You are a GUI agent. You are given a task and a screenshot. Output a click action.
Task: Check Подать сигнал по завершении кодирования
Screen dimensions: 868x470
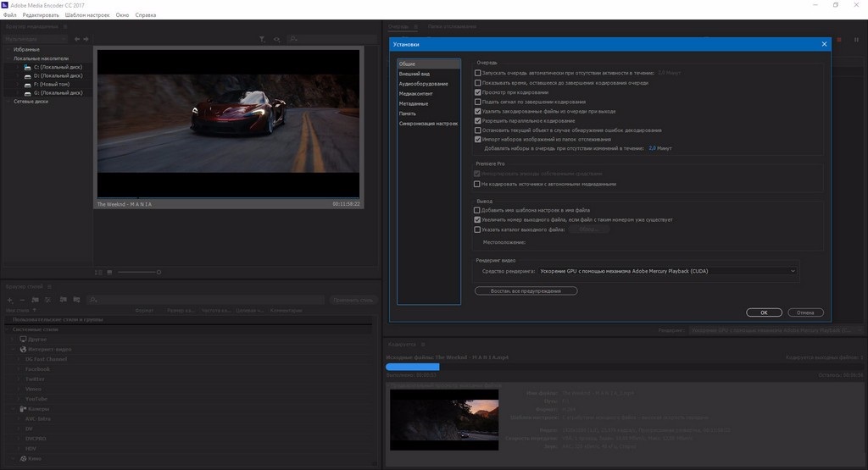point(478,102)
